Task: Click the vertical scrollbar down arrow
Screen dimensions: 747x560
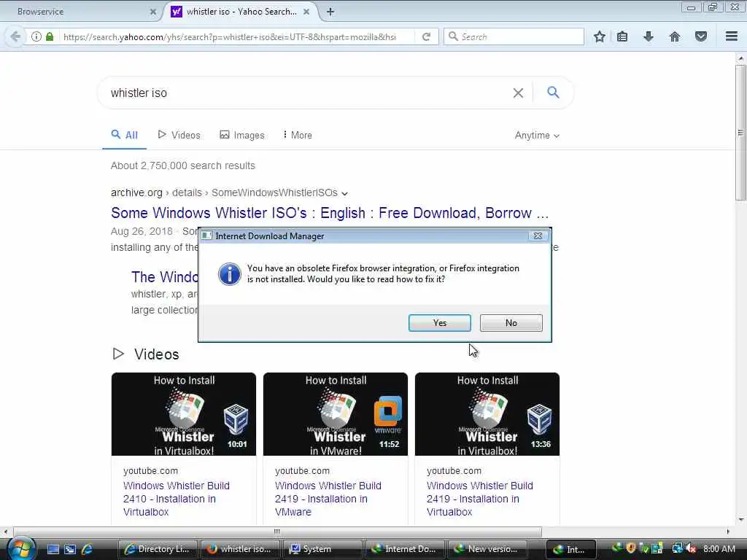Action: [740, 520]
